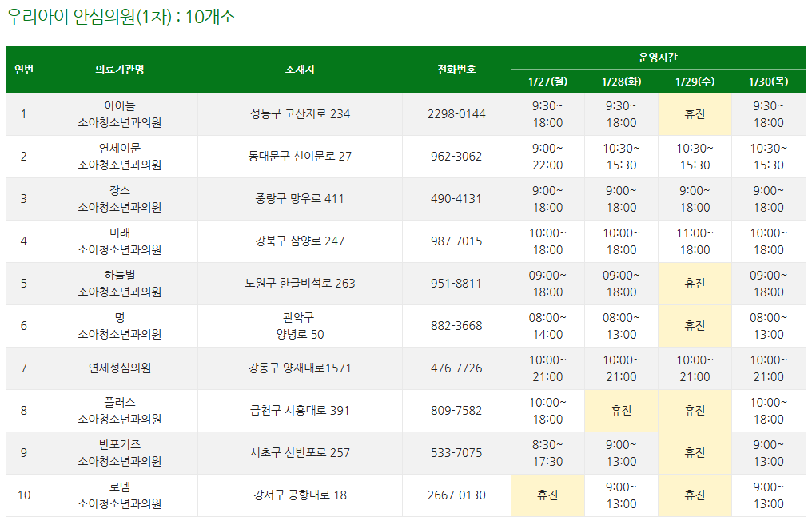
Task: Select clinic name 하늘별 소아청소년과의원
Action: (120, 284)
